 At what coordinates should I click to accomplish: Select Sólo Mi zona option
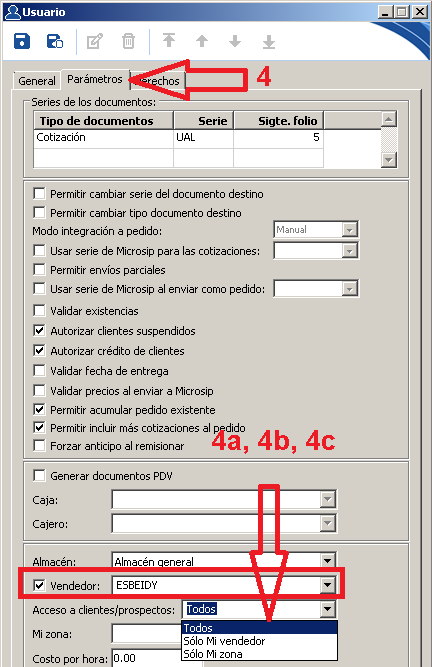point(213,654)
